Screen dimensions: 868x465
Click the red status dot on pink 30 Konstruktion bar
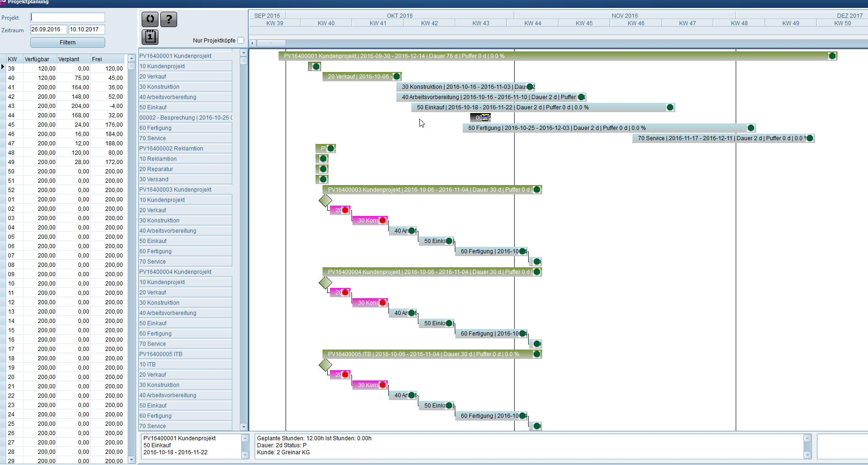click(382, 221)
